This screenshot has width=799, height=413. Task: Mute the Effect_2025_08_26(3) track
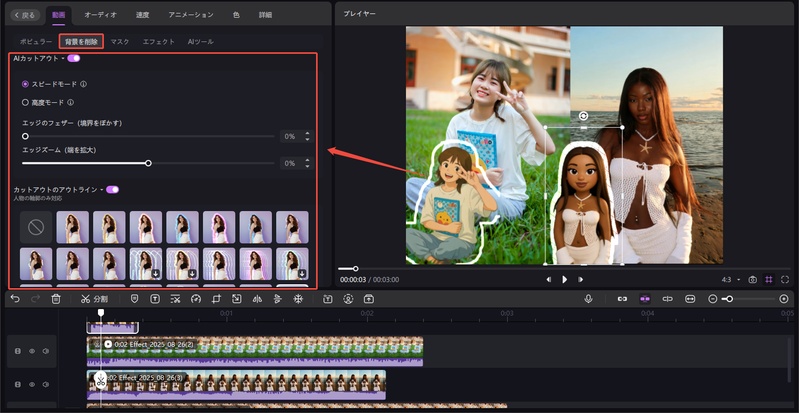[46, 384]
